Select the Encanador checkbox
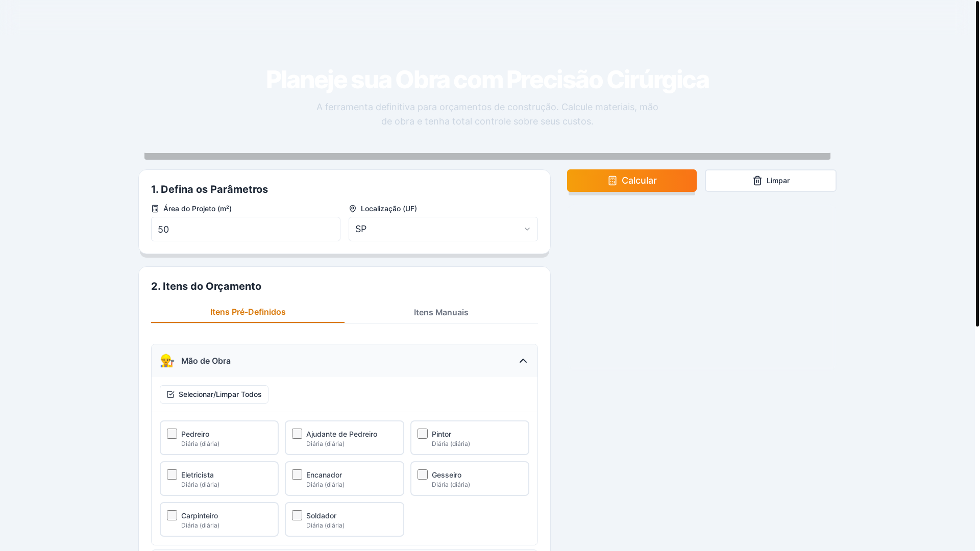Image resolution: width=980 pixels, height=551 pixels. point(297,474)
